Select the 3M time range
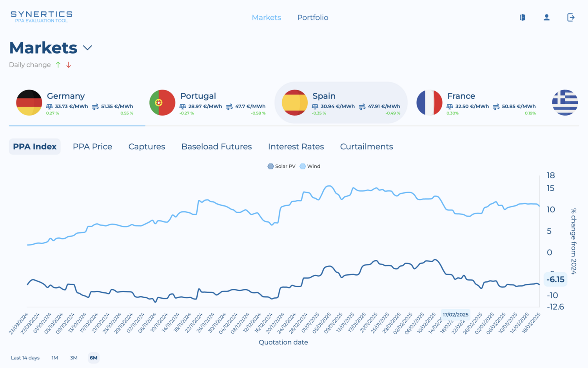 74,358
